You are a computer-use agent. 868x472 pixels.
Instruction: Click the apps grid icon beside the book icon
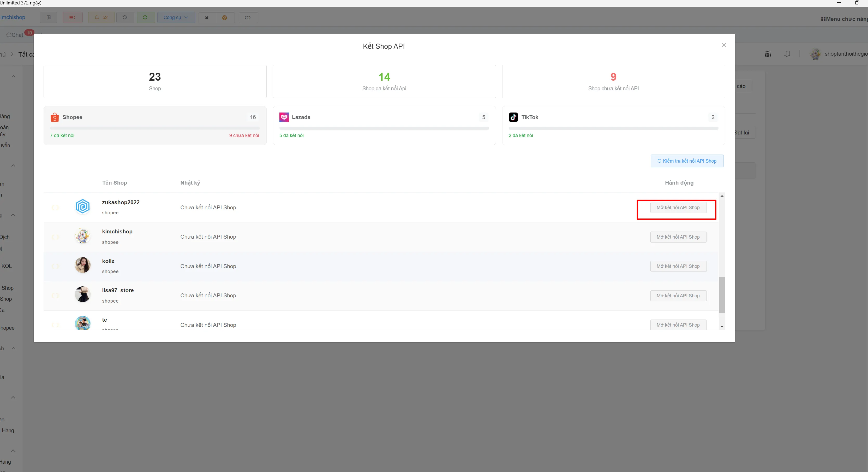pyautogui.click(x=768, y=54)
